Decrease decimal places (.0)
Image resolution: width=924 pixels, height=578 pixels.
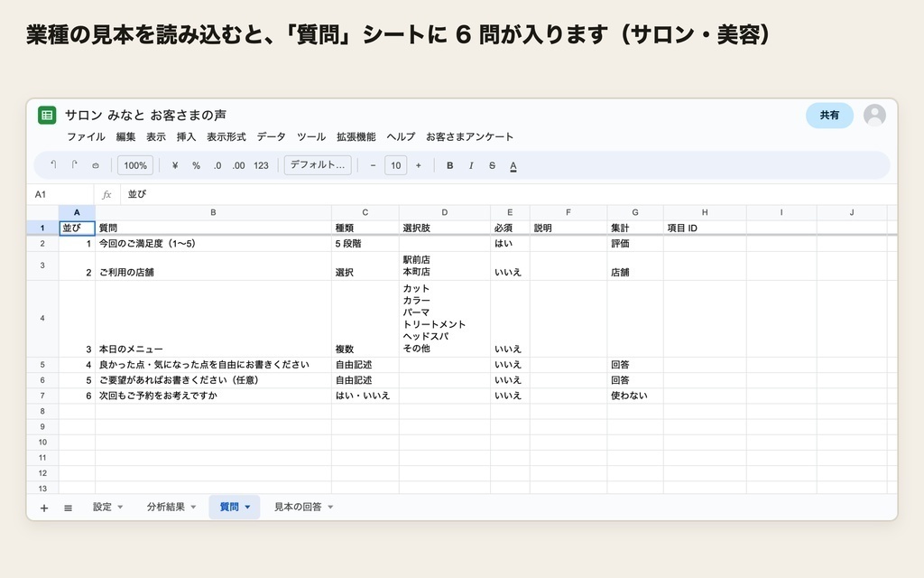click(x=217, y=166)
